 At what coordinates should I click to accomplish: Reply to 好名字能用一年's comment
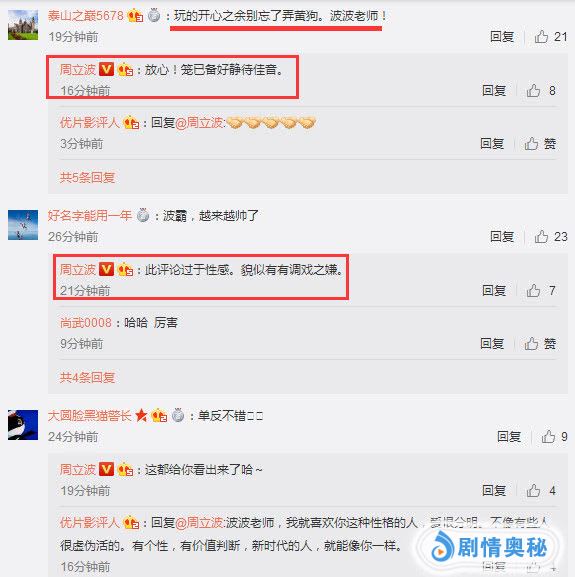pyautogui.click(x=502, y=236)
